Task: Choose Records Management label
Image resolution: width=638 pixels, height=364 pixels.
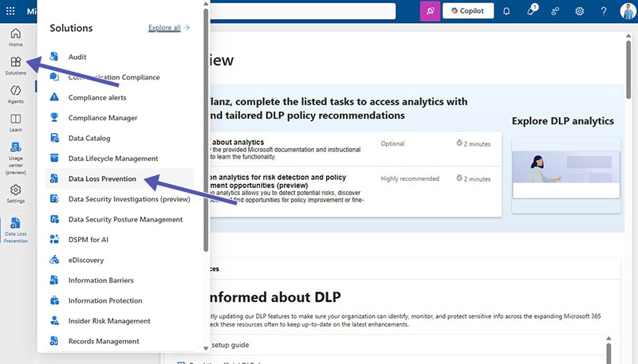Action: pyautogui.click(x=104, y=341)
